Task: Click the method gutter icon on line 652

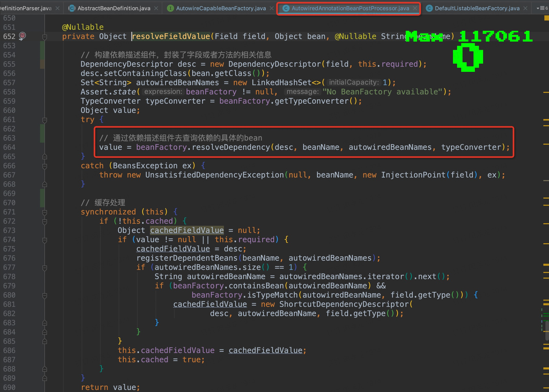Action: click(23, 36)
